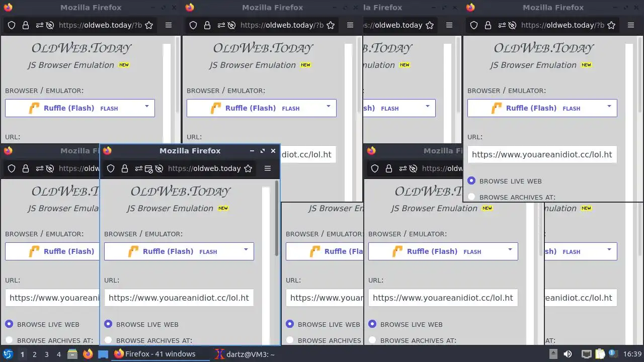Select Browse Archives At in the focused window

coord(108,340)
